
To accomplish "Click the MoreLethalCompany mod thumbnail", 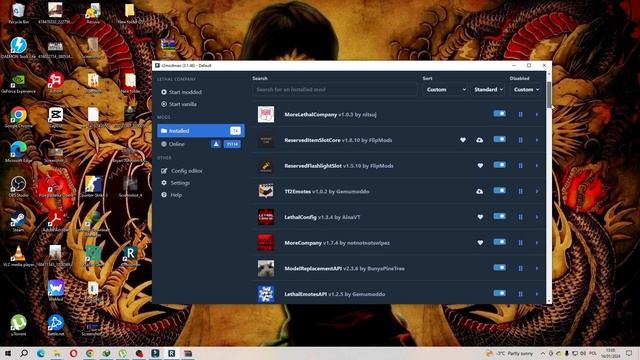I will point(266,114).
